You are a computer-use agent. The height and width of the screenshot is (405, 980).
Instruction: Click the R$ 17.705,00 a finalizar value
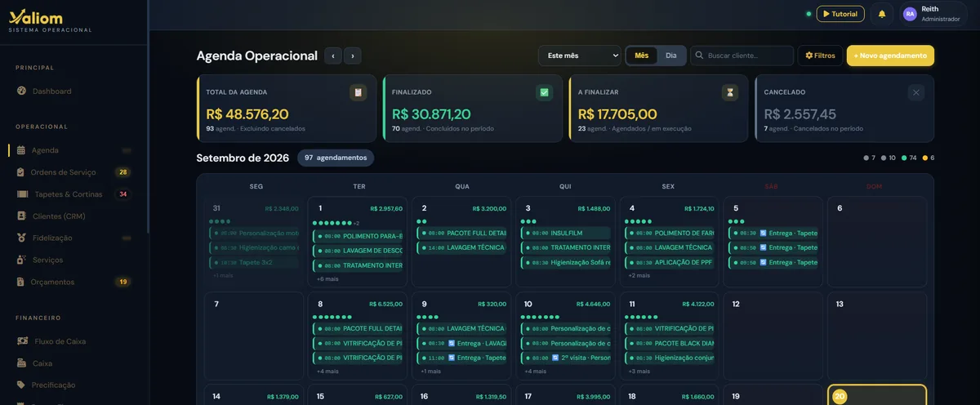[617, 114]
